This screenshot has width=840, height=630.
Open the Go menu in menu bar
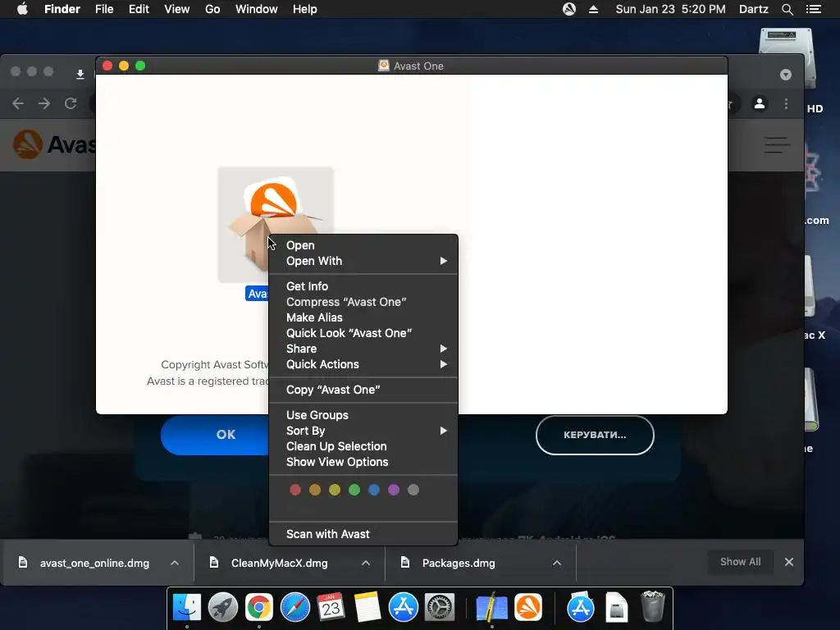pyautogui.click(x=212, y=9)
